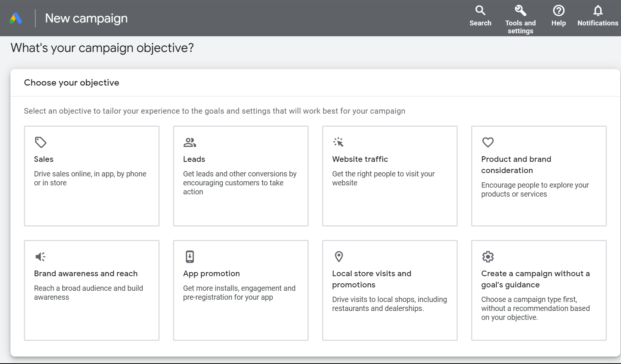
Task: Click 'Encourage people to explore your products' description
Action: click(x=535, y=189)
